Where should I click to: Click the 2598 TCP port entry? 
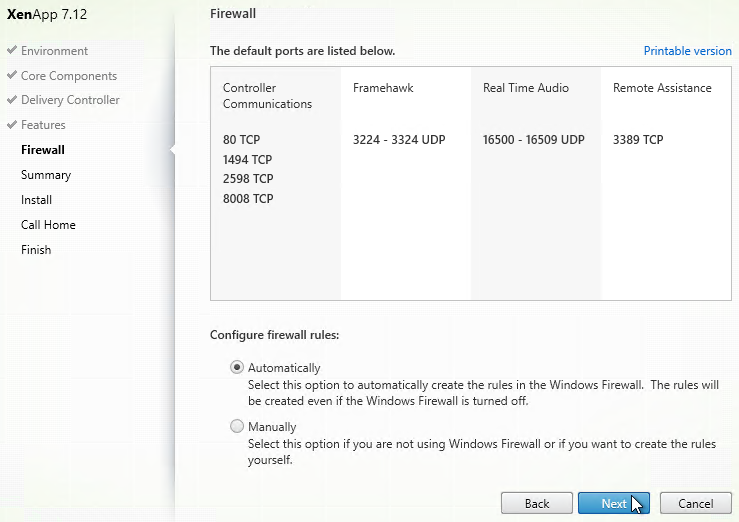click(x=248, y=179)
